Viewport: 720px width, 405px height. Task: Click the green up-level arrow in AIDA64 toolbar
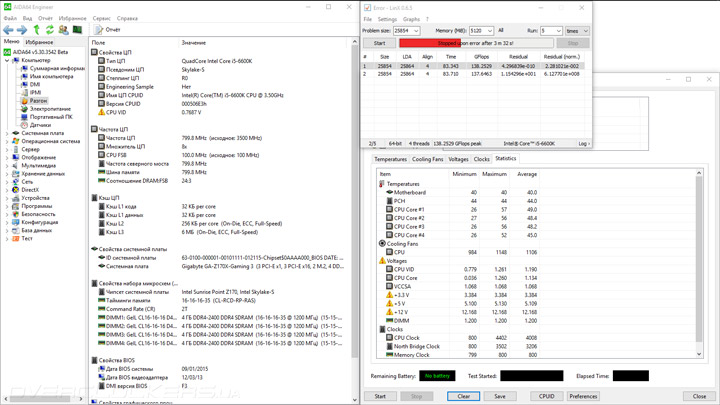click(x=36, y=30)
